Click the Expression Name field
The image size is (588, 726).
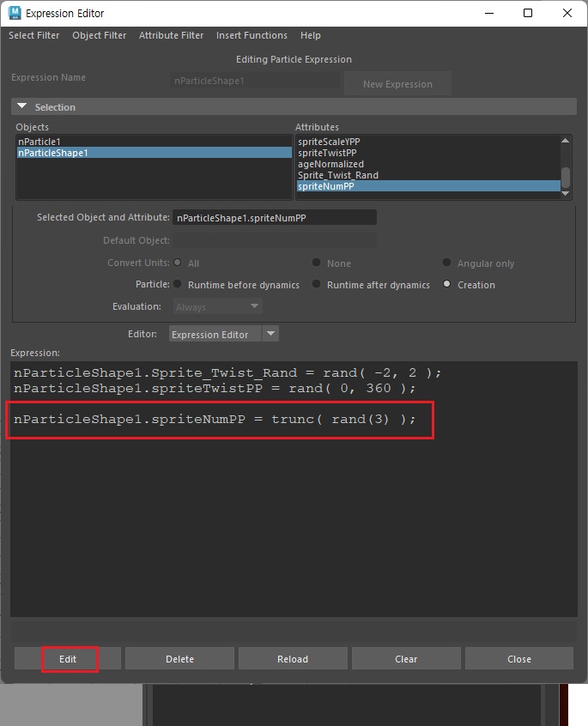point(255,81)
